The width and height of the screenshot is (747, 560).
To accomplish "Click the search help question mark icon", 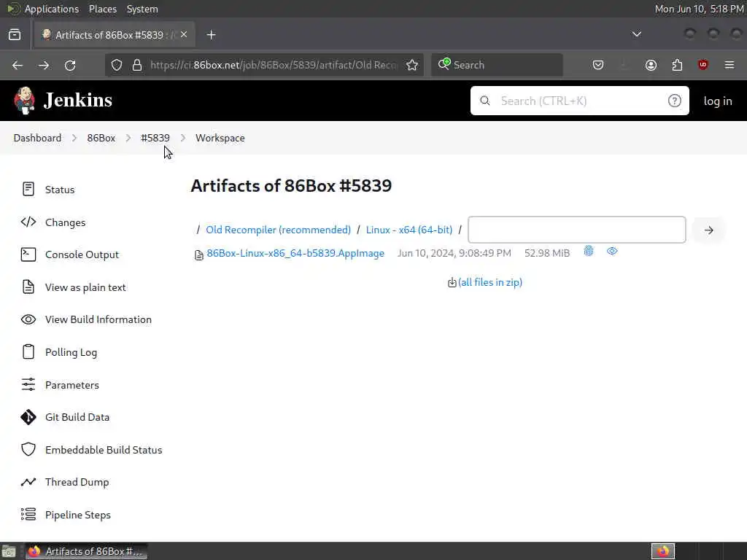I will pos(674,101).
